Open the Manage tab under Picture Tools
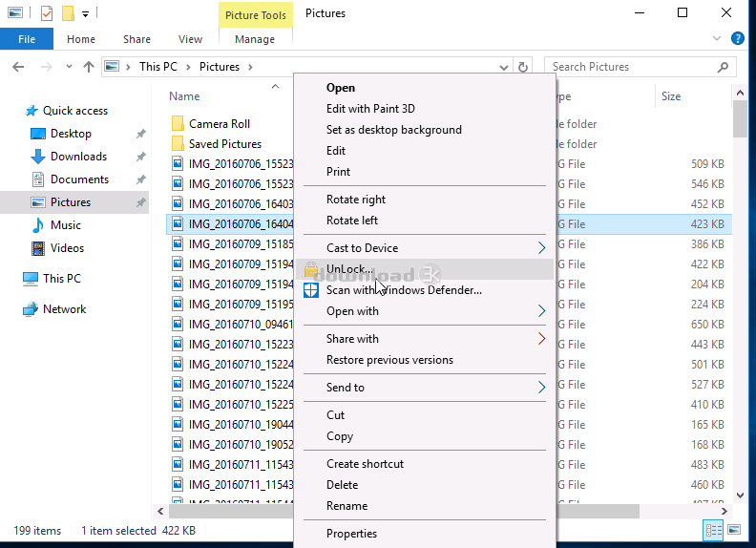 click(255, 39)
